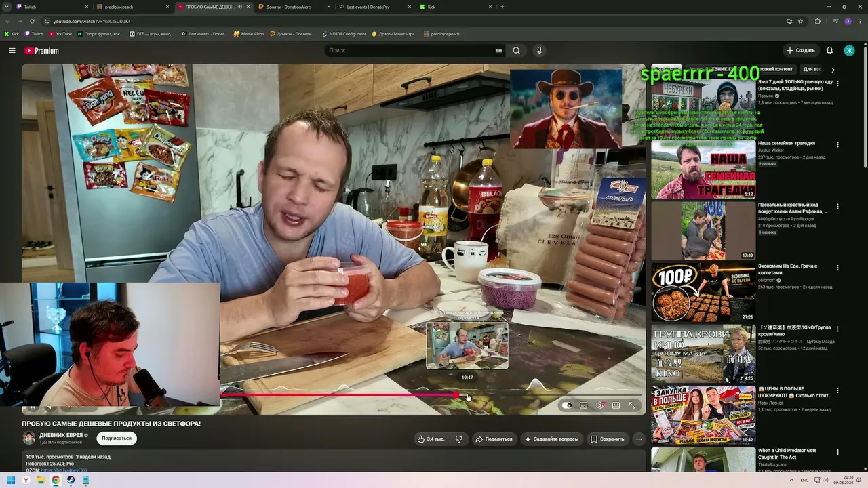
Task: Dislike the video with thumbs down
Action: point(459,439)
